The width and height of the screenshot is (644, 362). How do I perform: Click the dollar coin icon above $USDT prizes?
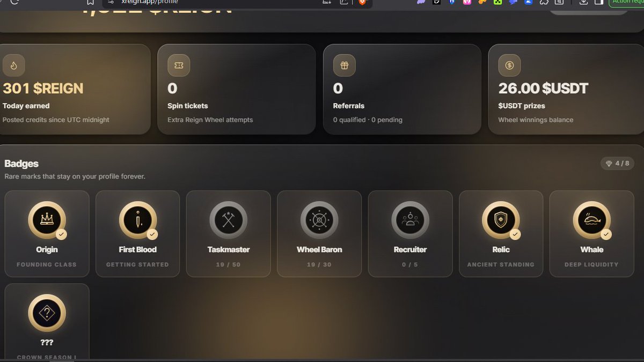pos(509,65)
